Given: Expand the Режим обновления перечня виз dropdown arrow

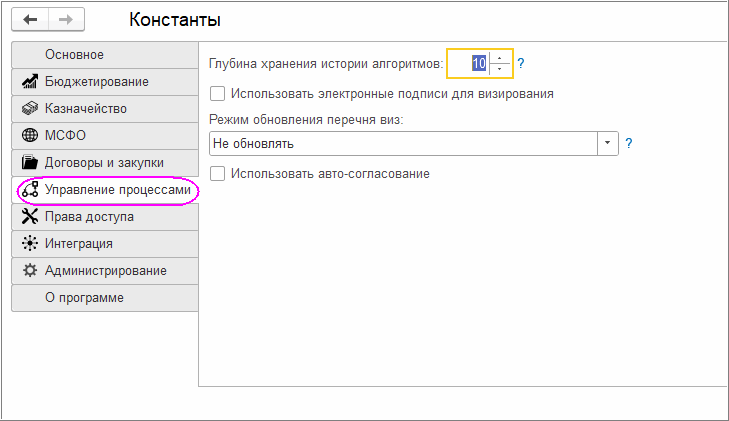Looking at the screenshot, I should (608, 144).
